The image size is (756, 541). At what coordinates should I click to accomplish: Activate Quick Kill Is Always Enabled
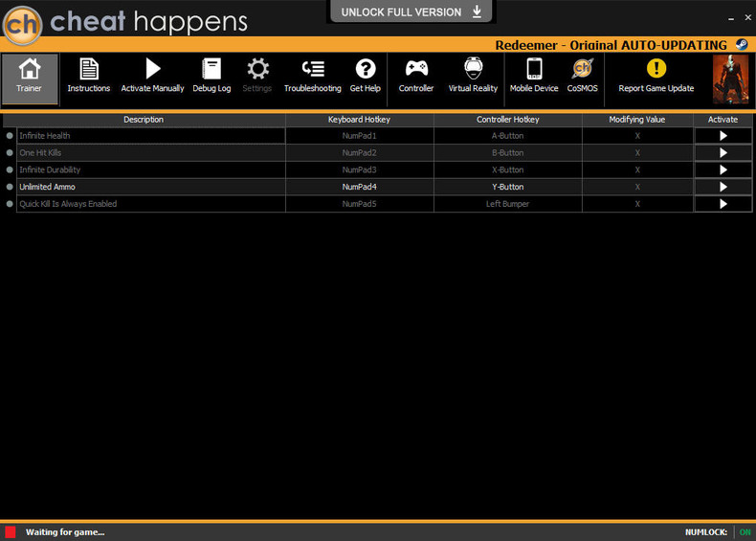[x=723, y=204]
